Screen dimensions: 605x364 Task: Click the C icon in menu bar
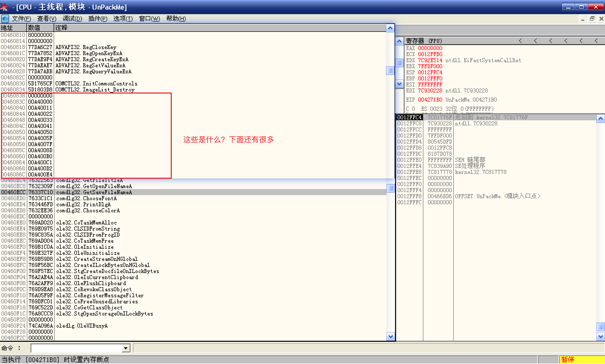point(5,19)
